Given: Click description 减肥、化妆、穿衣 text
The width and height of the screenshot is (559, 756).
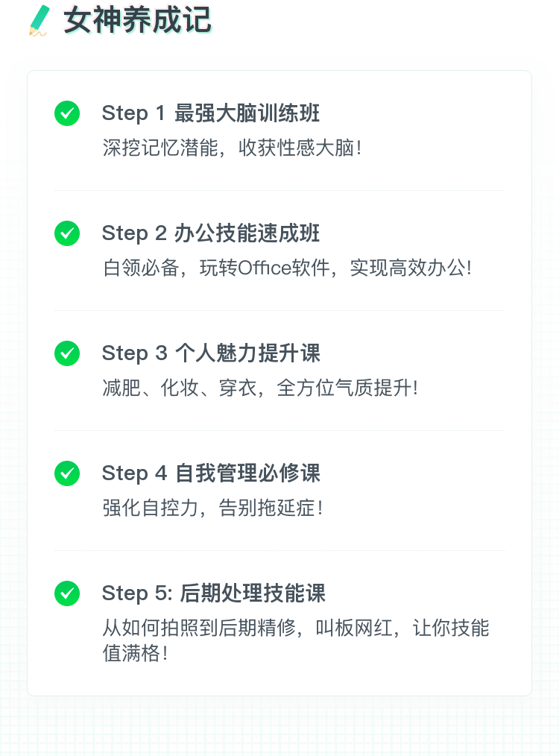Looking at the screenshot, I should [180, 388].
